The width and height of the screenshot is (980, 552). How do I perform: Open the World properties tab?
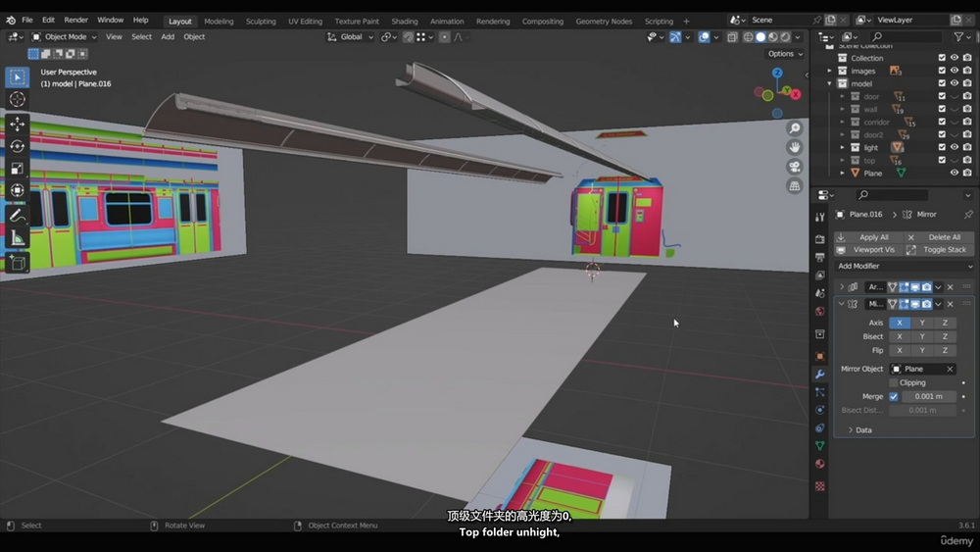820,312
